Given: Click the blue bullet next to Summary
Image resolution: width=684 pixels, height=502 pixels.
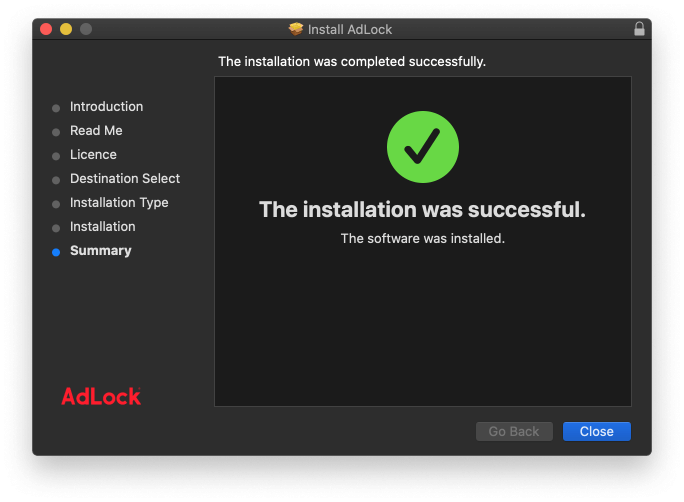Looking at the screenshot, I should click(56, 252).
